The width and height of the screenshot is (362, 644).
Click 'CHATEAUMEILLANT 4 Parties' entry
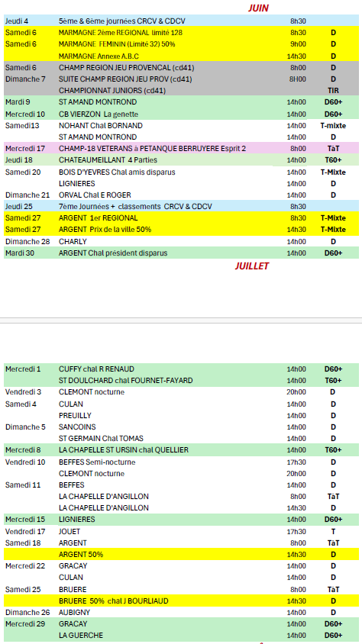108,160
